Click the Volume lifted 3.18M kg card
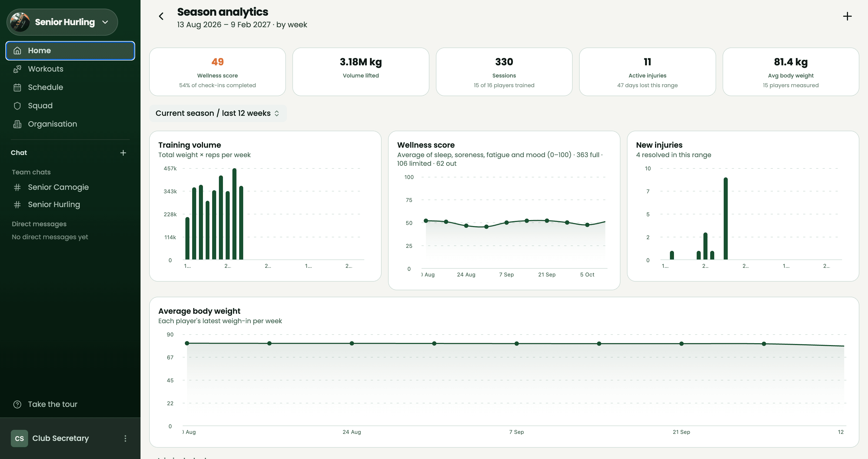This screenshot has height=459, width=868. pyautogui.click(x=361, y=72)
